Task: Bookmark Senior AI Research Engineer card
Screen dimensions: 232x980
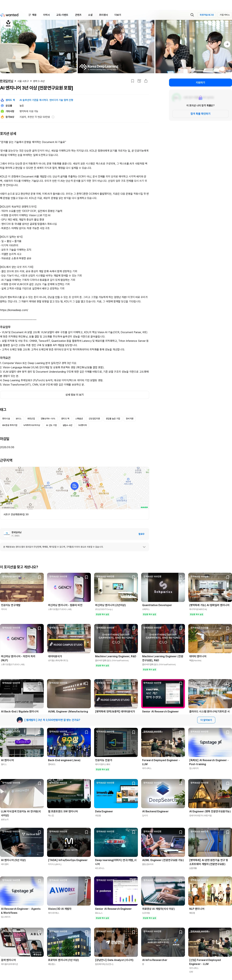Action: (181, 683)
